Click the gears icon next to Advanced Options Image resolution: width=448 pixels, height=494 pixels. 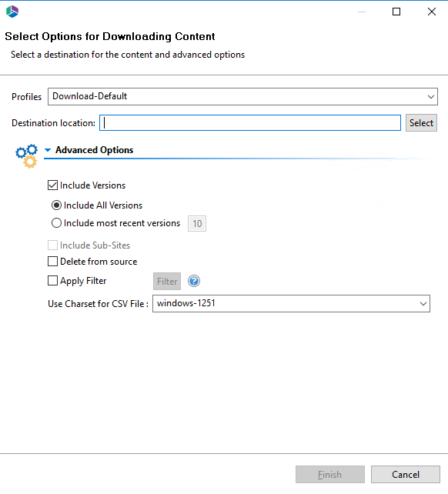pos(26,156)
